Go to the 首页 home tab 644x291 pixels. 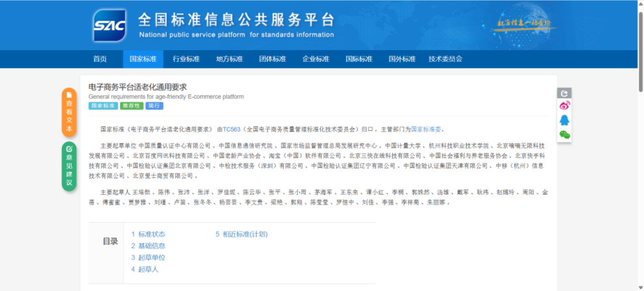(100, 59)
